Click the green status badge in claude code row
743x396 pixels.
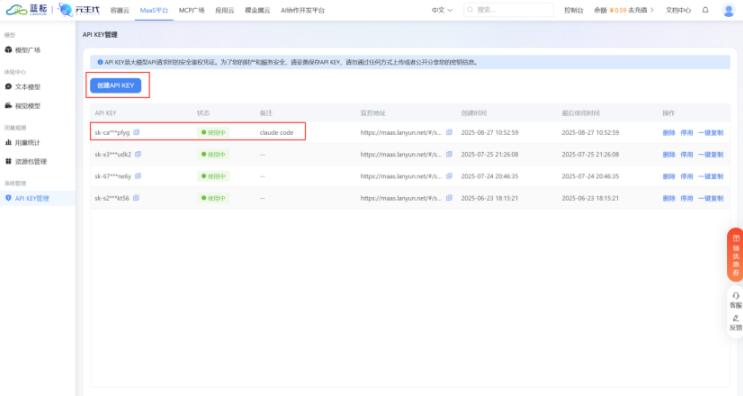(213, 133)
